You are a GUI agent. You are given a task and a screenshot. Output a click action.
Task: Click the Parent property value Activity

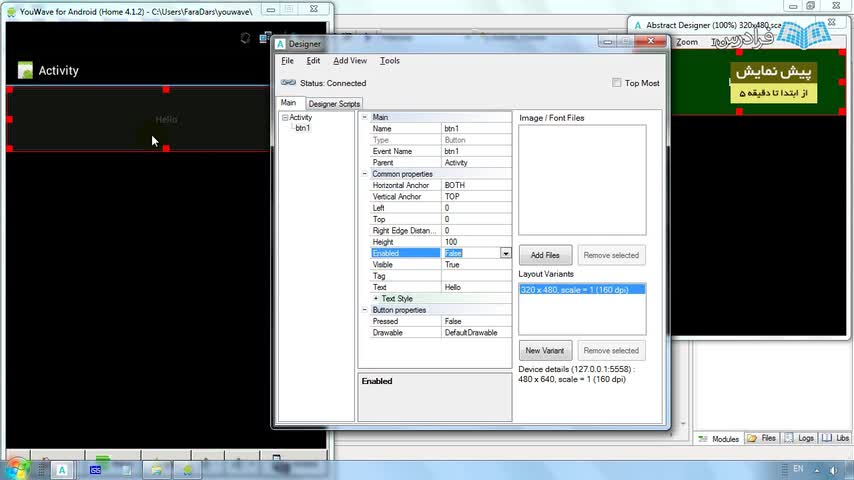pos(476,162)
